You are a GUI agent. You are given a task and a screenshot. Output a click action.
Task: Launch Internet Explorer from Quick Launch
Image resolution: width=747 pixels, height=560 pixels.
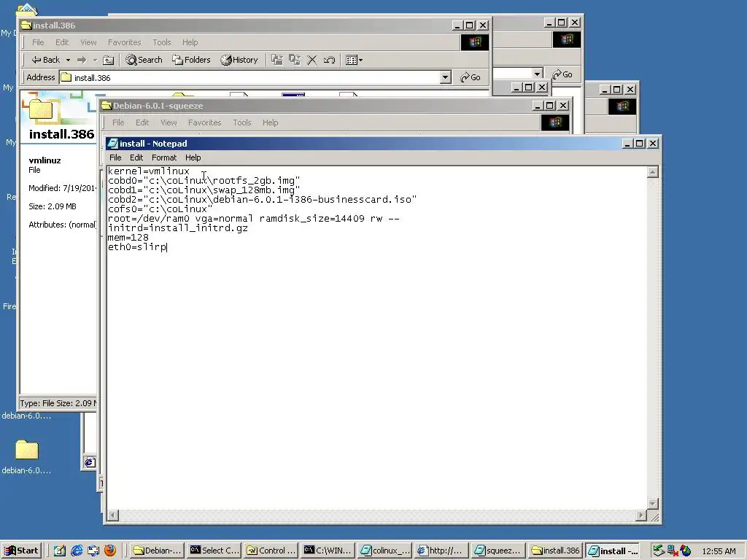click(76, 551)
